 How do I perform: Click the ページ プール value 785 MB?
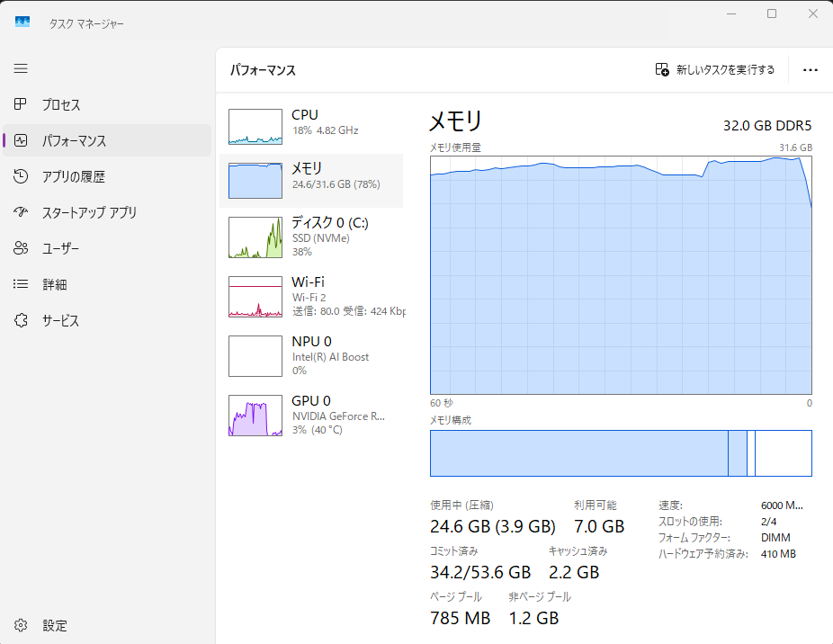[x=460, y=618]
